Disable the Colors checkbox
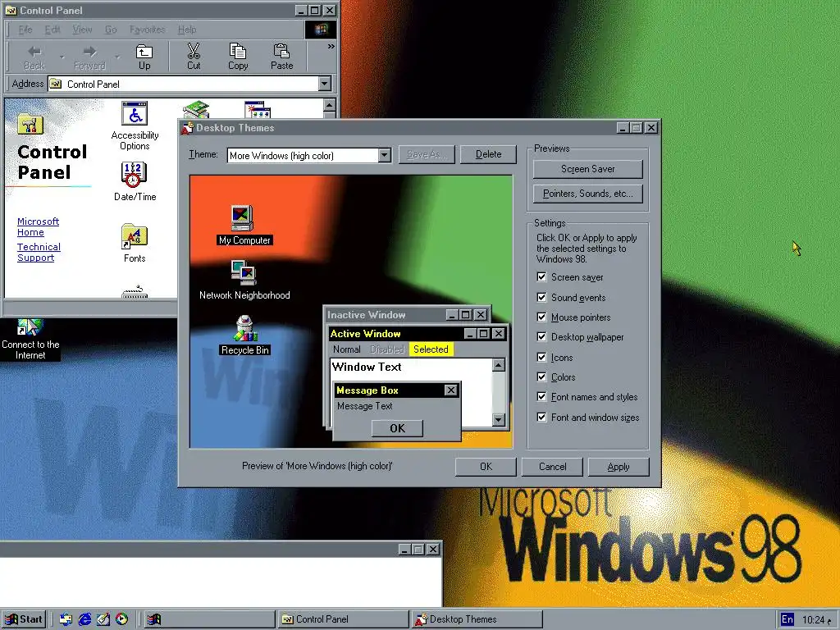The width and height of the screenshot is (840, 630). point(541,377)
